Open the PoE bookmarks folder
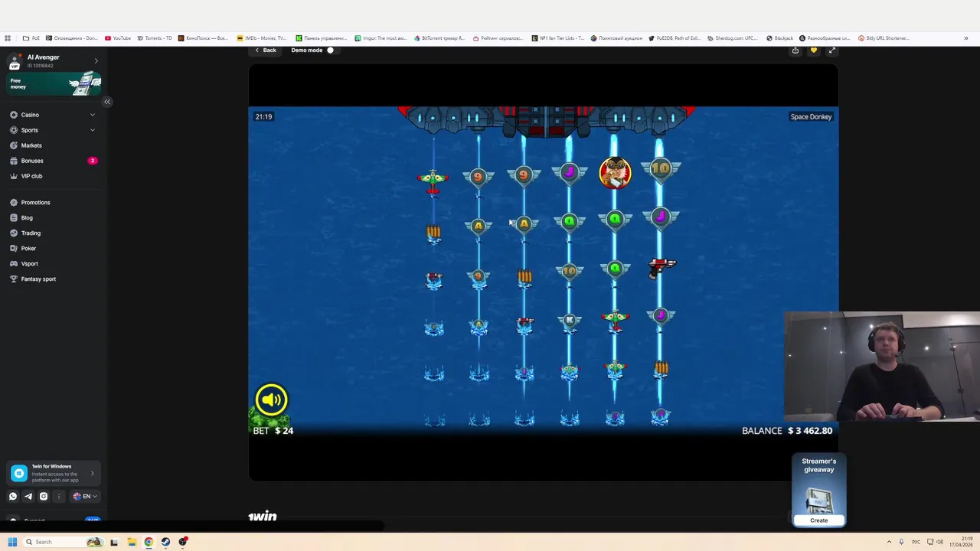The width and height of the screenshot is (980, 551). [31, 38]
